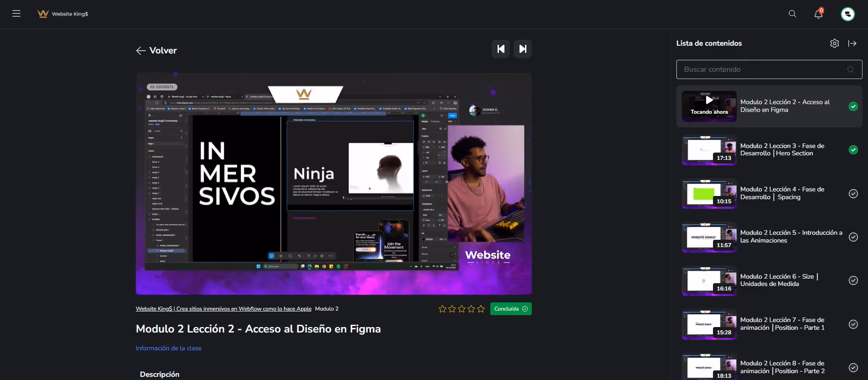The width and height of the screenshot is (868, 380).
Task: Skip to the next lesson
Action: [523, 49]
